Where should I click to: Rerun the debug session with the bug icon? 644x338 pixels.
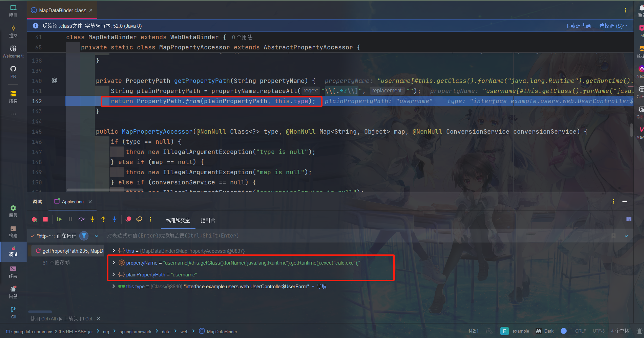click(x=35, y=219)
